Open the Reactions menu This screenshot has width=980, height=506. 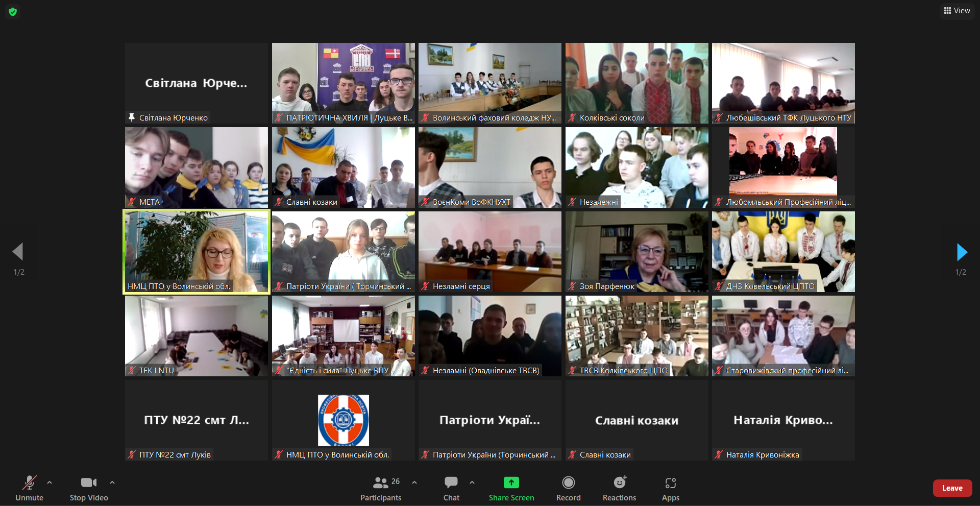pos(619,489)
